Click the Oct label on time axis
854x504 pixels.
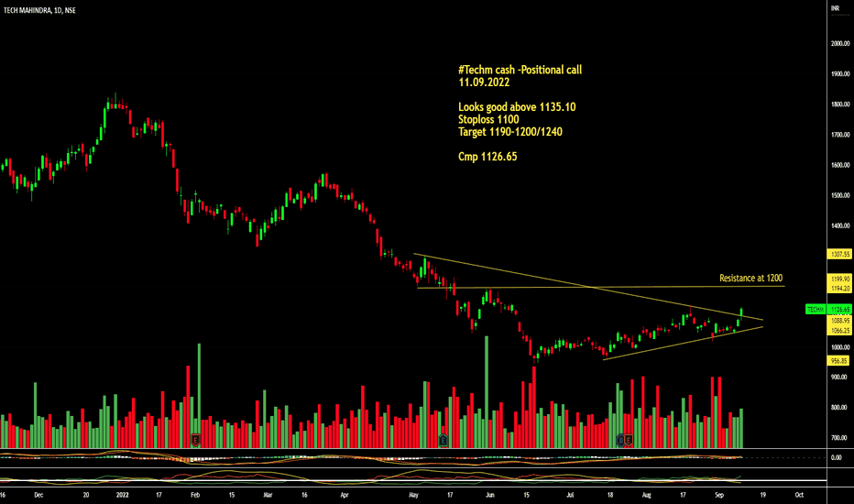799,495
